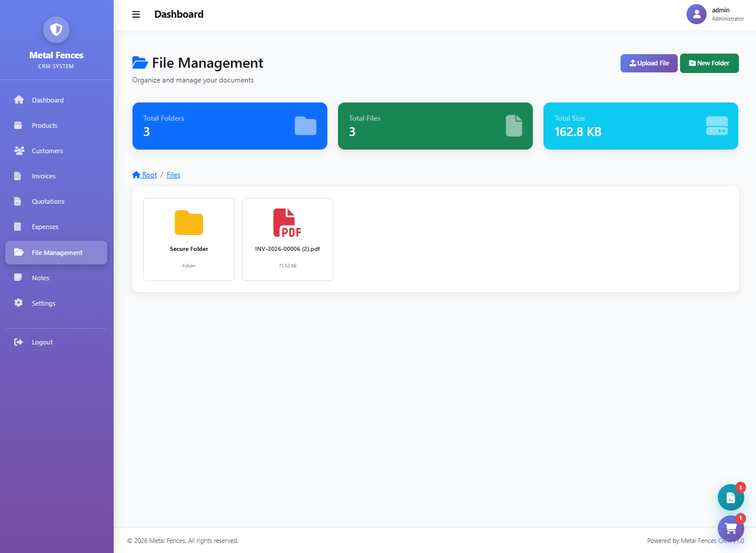Toggle the sidebar with the hamburger menu

click(136, 14)
